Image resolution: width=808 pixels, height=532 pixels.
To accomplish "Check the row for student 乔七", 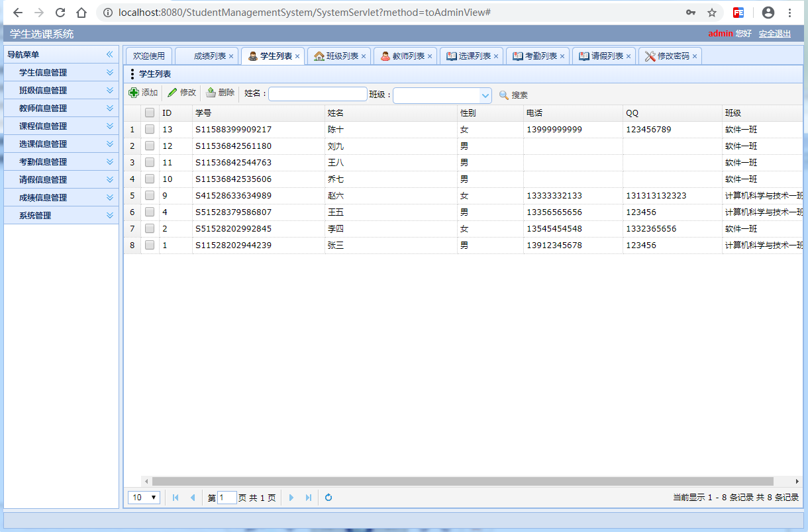I will click(150, 179).
